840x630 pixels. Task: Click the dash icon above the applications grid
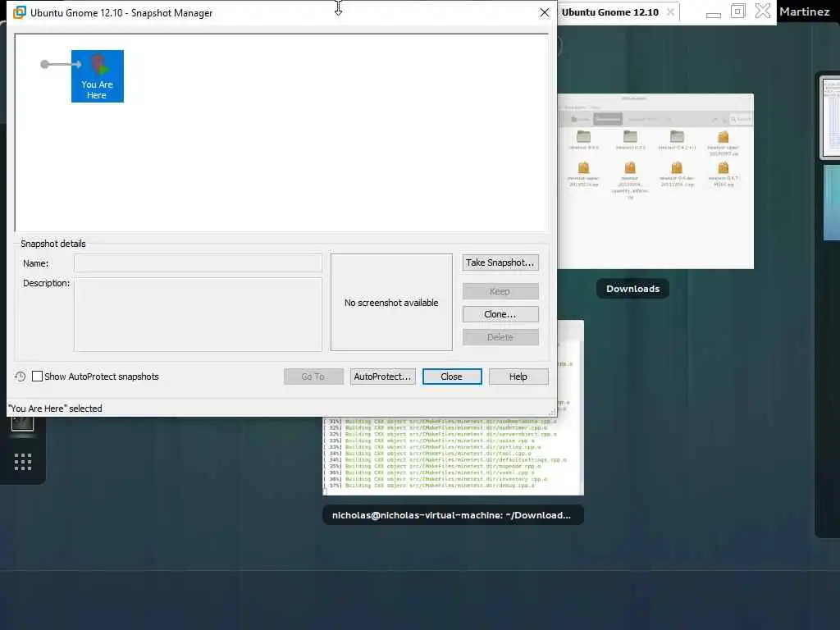coord(22,424)
